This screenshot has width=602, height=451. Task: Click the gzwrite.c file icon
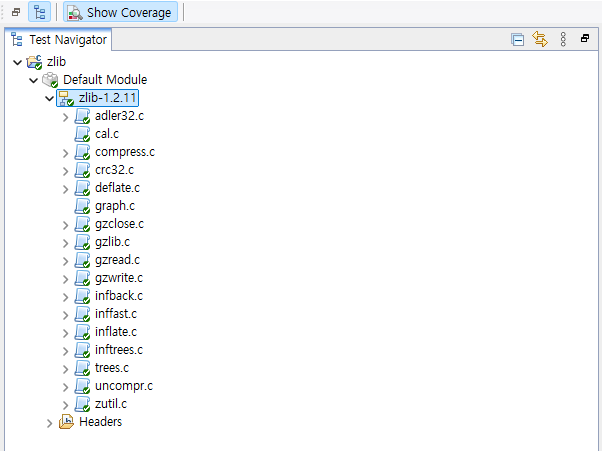(x=83, y=279)
